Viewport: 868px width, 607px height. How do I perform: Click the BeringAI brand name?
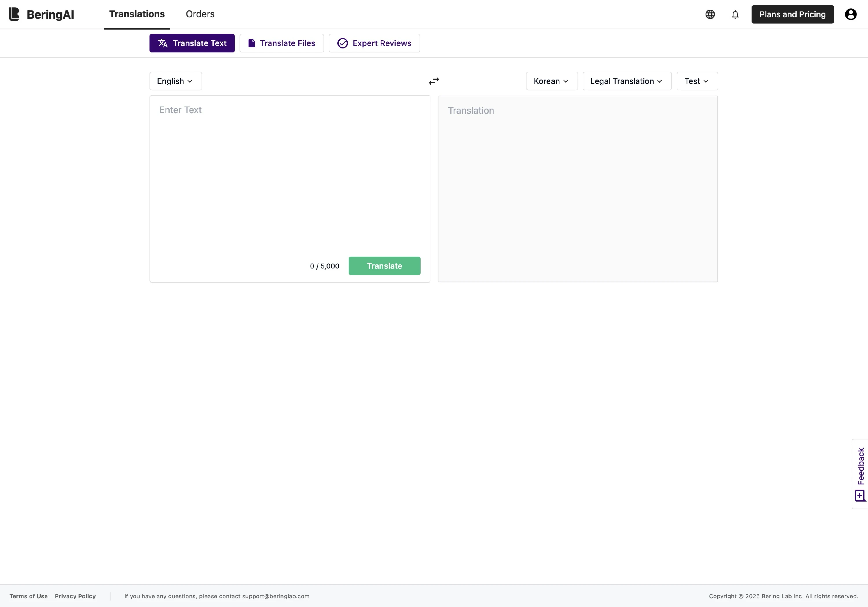click(x=50, y=14)
